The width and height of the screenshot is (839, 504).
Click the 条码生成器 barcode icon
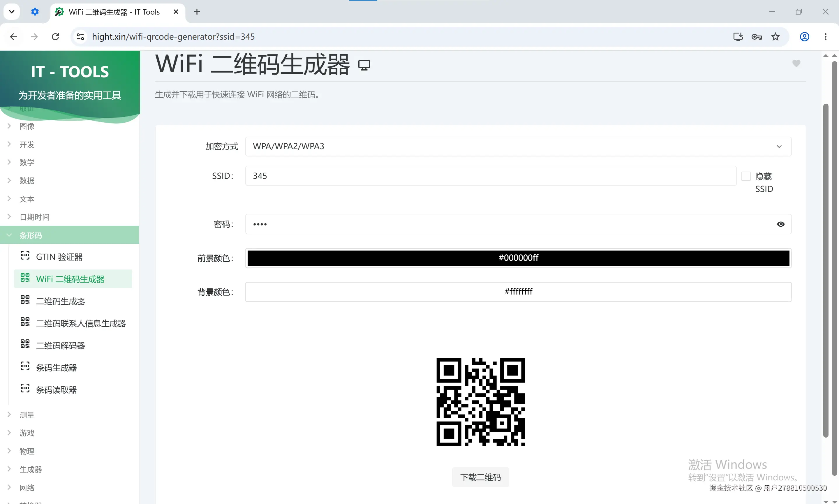[x=25, y=366]
